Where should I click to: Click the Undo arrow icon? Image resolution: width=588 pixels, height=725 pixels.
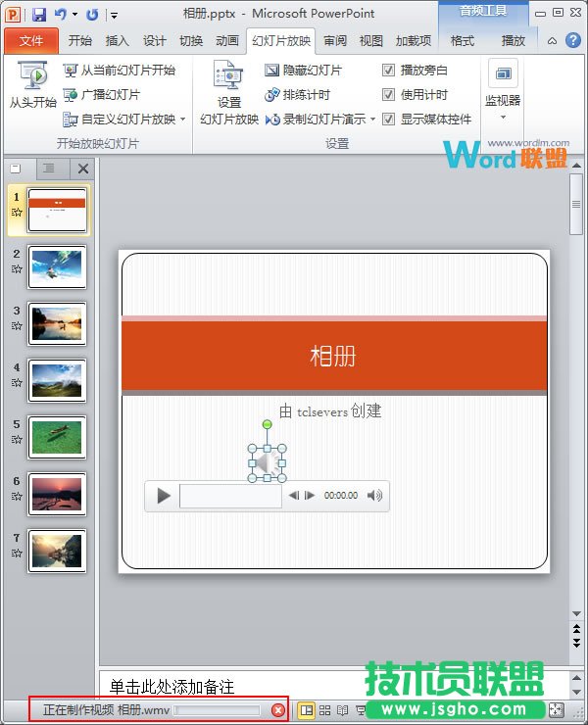pyautogui.click(x=60, y=15)
